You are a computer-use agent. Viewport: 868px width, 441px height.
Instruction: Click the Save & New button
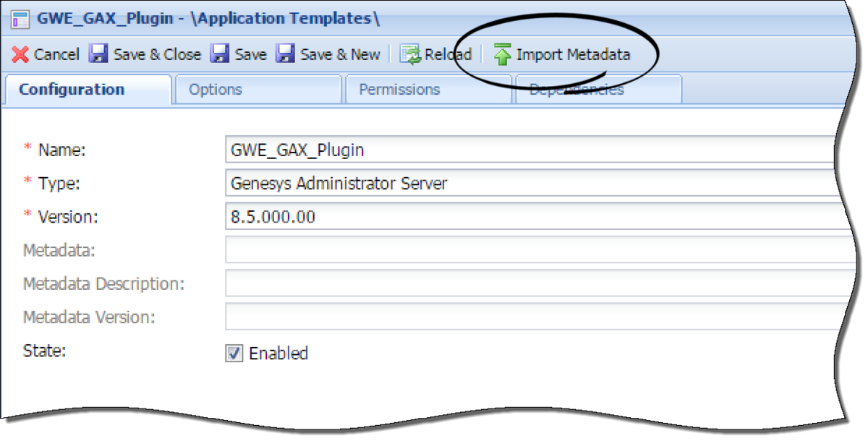tap(329, 54)
